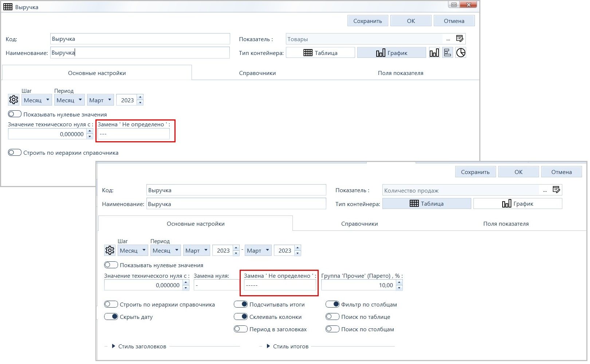Switch to Справочники tab in the top window

click(257, 73)
